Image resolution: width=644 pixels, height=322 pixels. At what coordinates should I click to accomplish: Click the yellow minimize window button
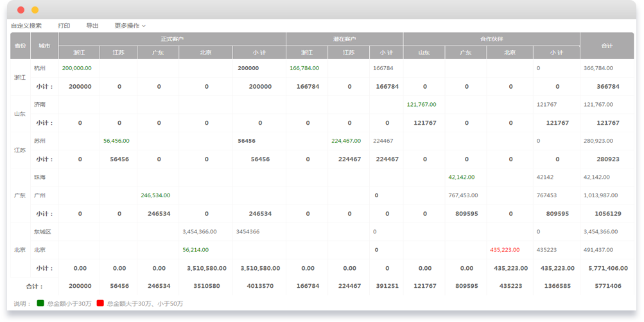[35, 10]
